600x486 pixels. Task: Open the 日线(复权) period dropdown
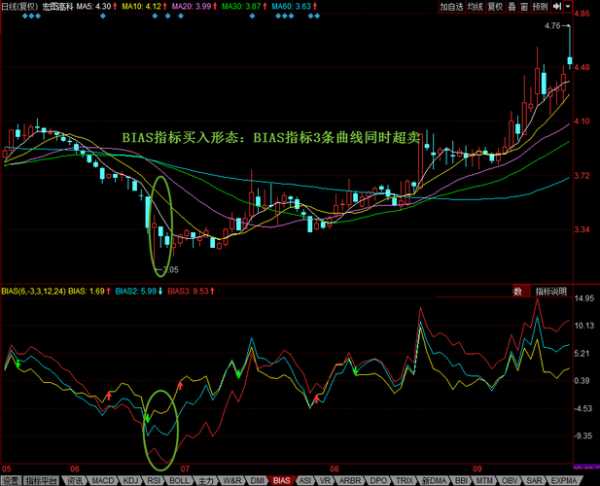pyautogui.click(x=20, y=6)
